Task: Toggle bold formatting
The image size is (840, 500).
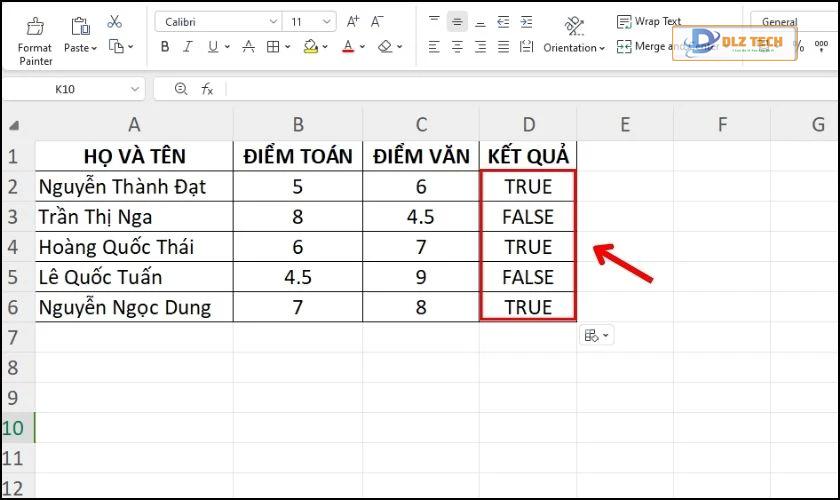Action: click(165, 47)
